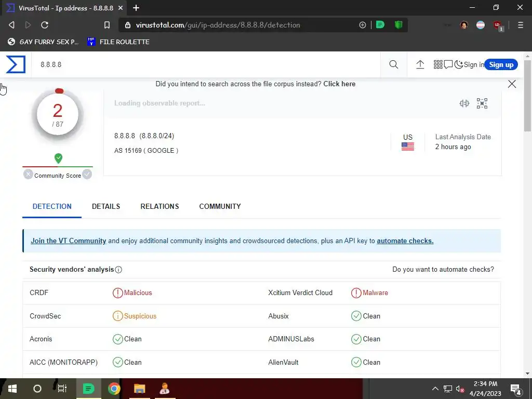This screenshot has width=532, height=399.
Task: Click the page vertical scrollbar thumb
Action: point(528,96)
